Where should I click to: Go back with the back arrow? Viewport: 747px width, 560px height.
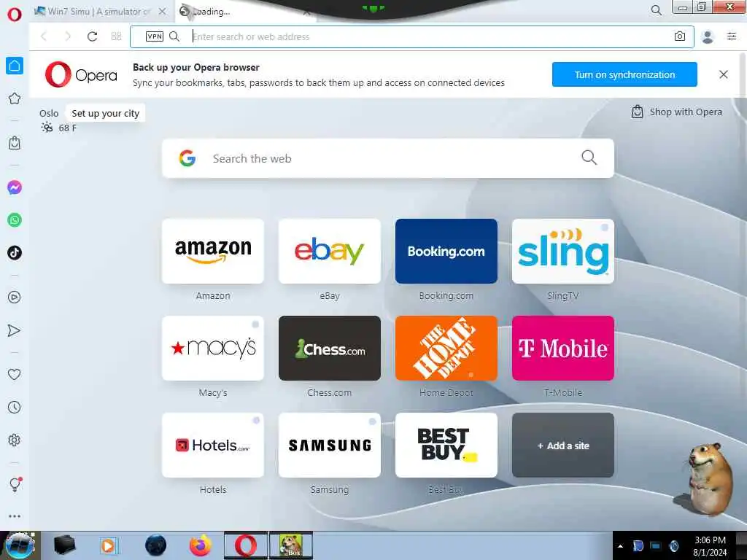pos(44,36)
